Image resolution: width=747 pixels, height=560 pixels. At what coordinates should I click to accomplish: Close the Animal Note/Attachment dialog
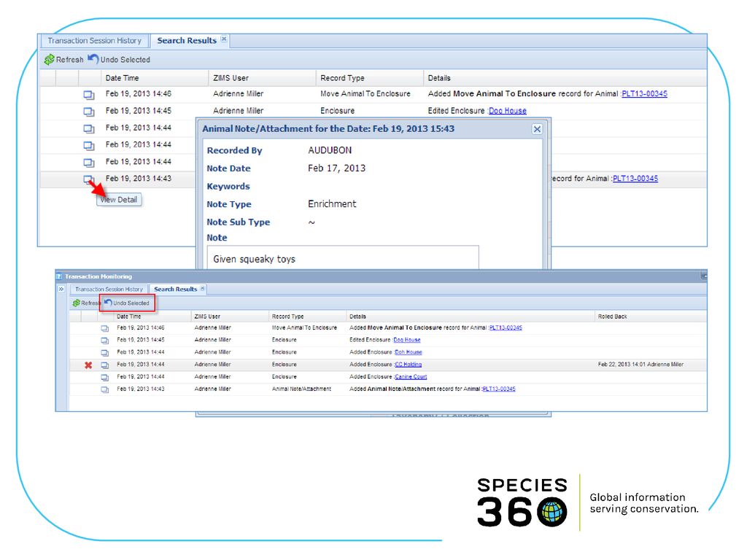(537, 129)
